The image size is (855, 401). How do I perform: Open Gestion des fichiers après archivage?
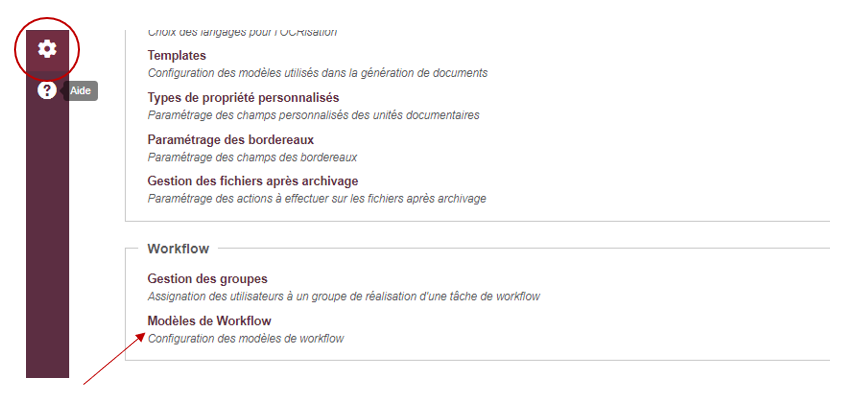coord(252,181)
